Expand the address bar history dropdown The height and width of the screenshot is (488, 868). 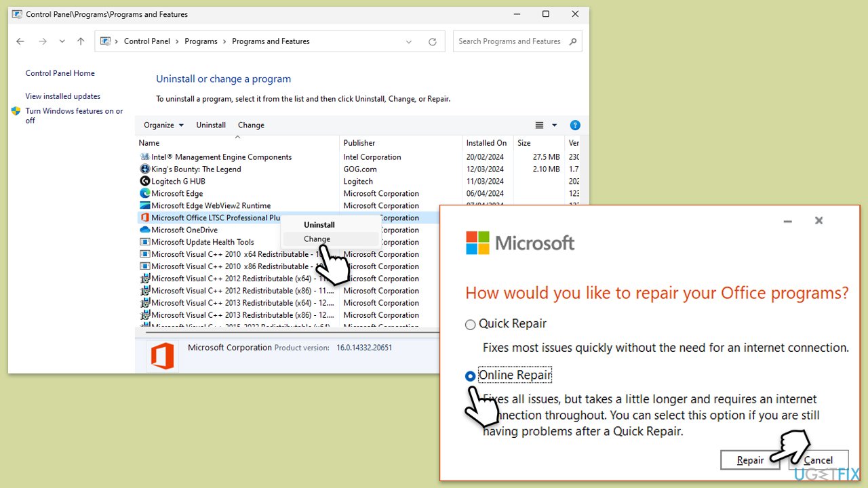pos(409,41)
